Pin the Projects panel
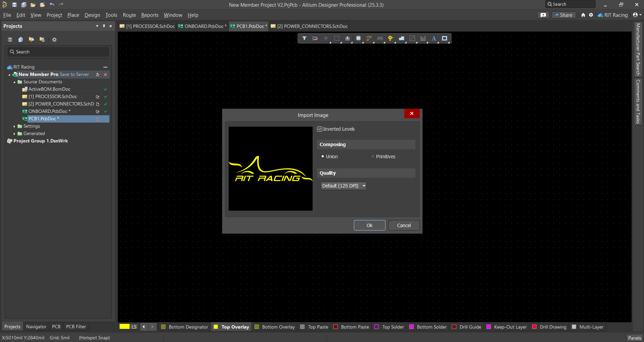The height and width of the screenshot is (342, 644). pyautogui.click(x=104, y=26)
